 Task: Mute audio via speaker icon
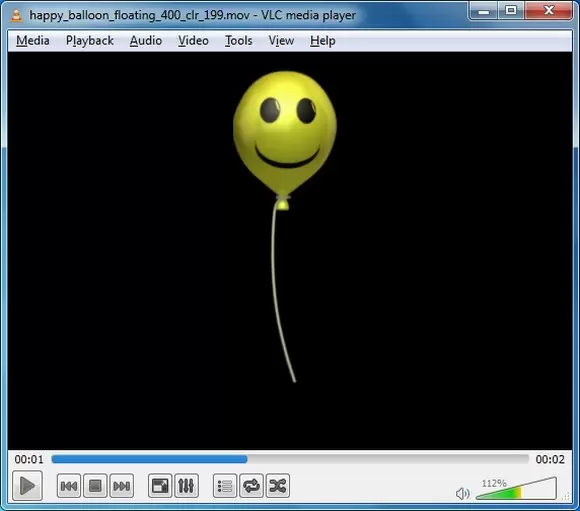point(462,493)
